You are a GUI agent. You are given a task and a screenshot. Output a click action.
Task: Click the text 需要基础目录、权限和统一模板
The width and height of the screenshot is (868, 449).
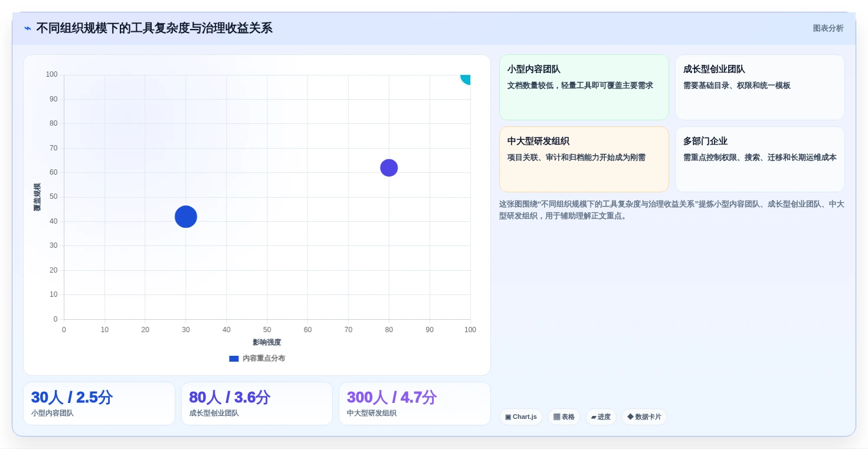(736, 86)
